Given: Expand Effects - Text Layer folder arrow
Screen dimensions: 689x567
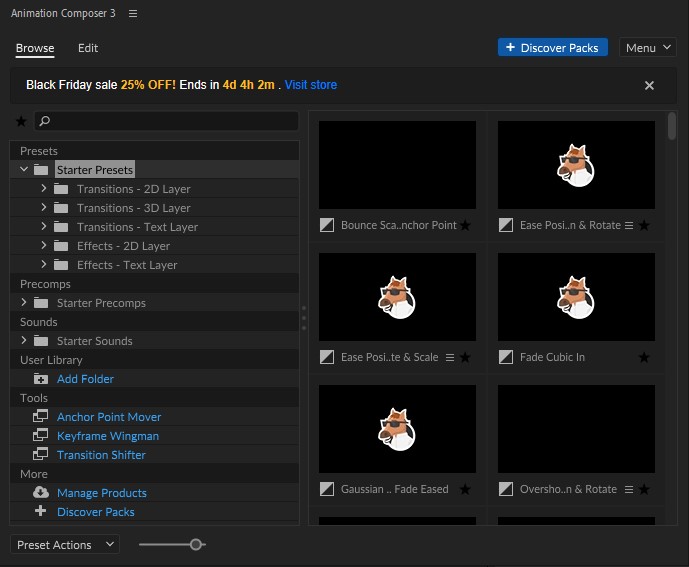Looking at the screenshot, I should tap(43, 264).
